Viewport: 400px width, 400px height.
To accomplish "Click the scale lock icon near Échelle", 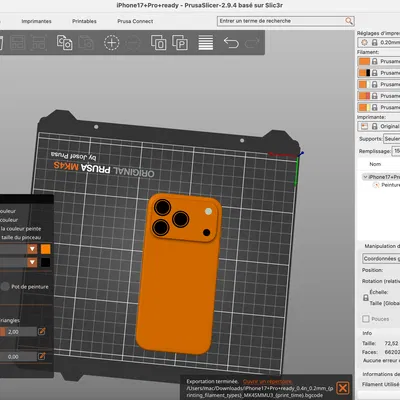I will pos(366,297).
